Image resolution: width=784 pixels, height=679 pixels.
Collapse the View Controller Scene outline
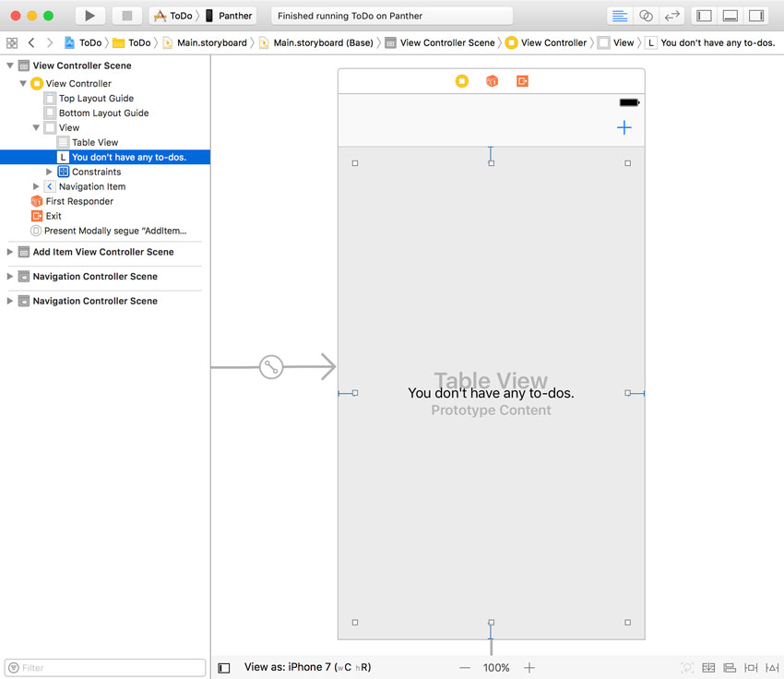pyautogui.click(x=10, y=66)
